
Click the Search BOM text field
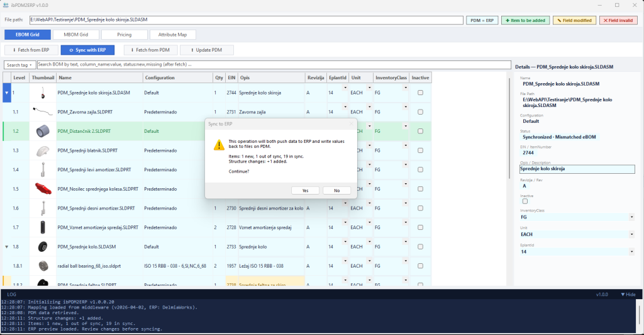coord(274,64)
